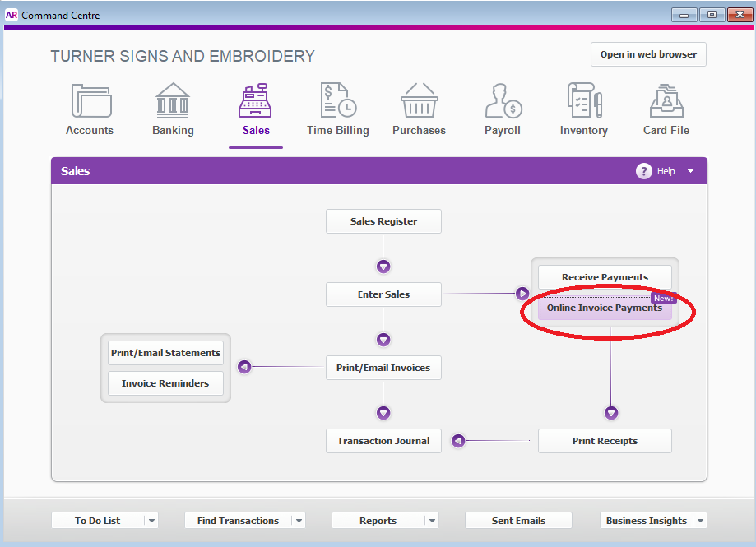The height and width of the screenshot is (547, 756).
Task: Click the Card File icon
Action: [666, 101]
